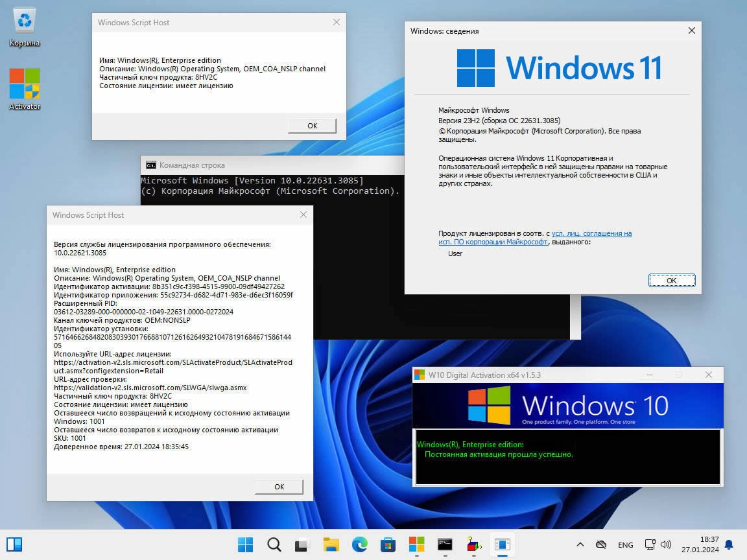
Task: Open taskbar Search
Action: click(x=274, y=544)
